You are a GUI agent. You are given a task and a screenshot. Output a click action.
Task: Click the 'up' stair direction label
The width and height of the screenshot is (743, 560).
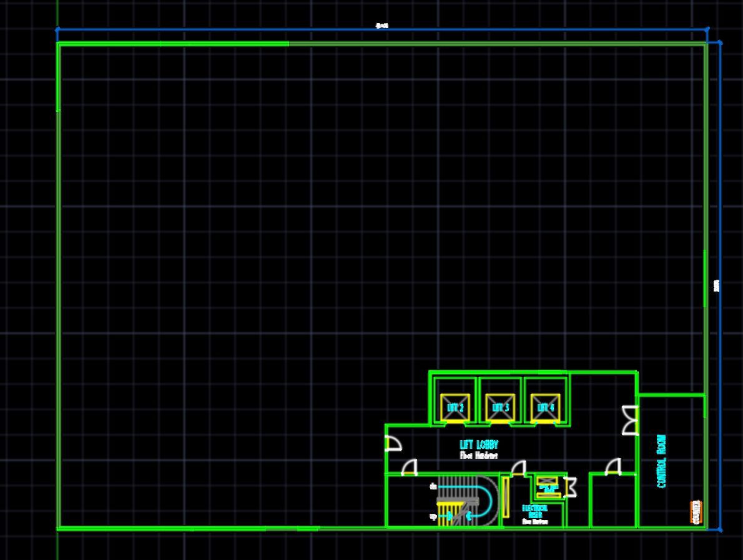coord(433,516)
